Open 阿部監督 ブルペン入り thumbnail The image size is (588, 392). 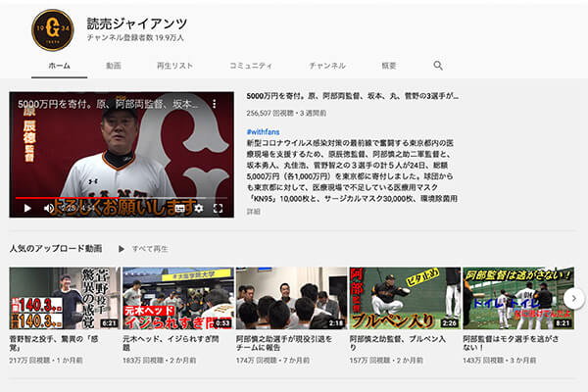coord(405,298)
